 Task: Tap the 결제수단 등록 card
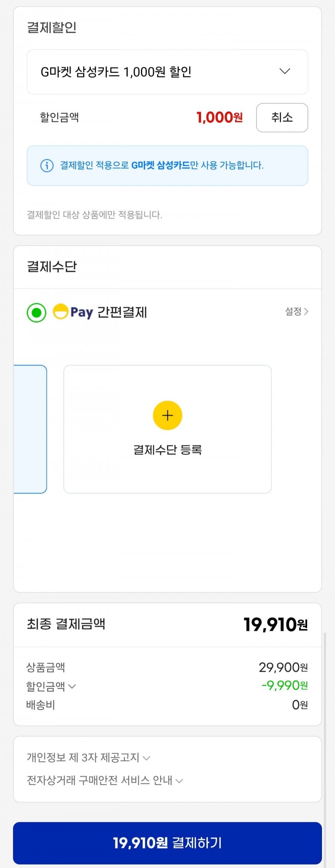(x=167, y=429)
